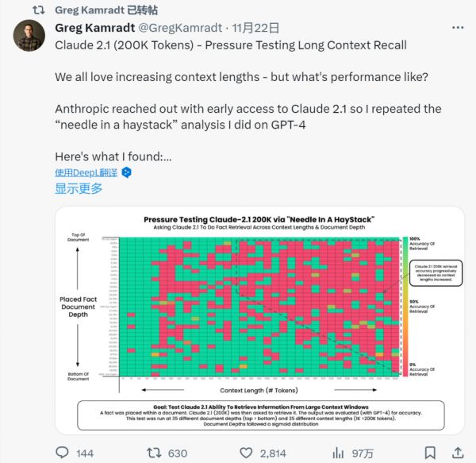Retweet this post with the repost icon

pyautogui.click(x=155, y=453)
